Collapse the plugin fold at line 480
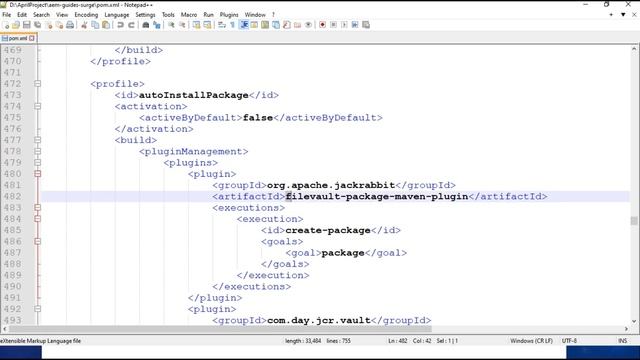Image resolution: width=640 pixels, height=360 pixels. point(38,174)
